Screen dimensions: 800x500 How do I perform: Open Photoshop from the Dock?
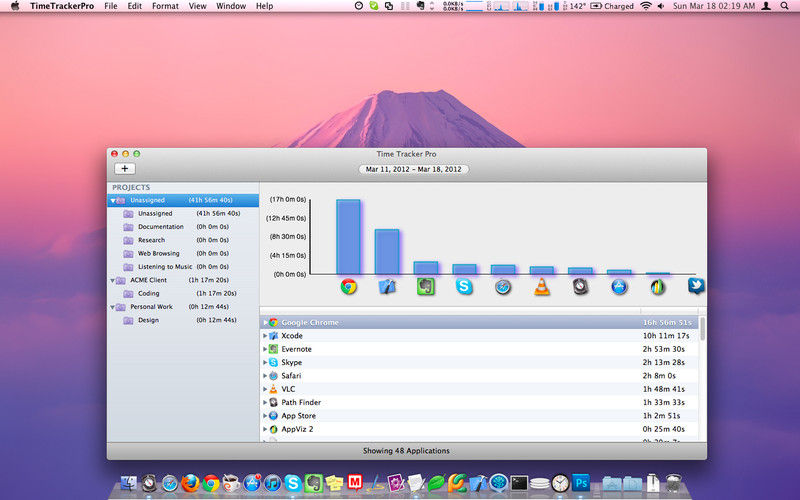click(x=582, y=484)
